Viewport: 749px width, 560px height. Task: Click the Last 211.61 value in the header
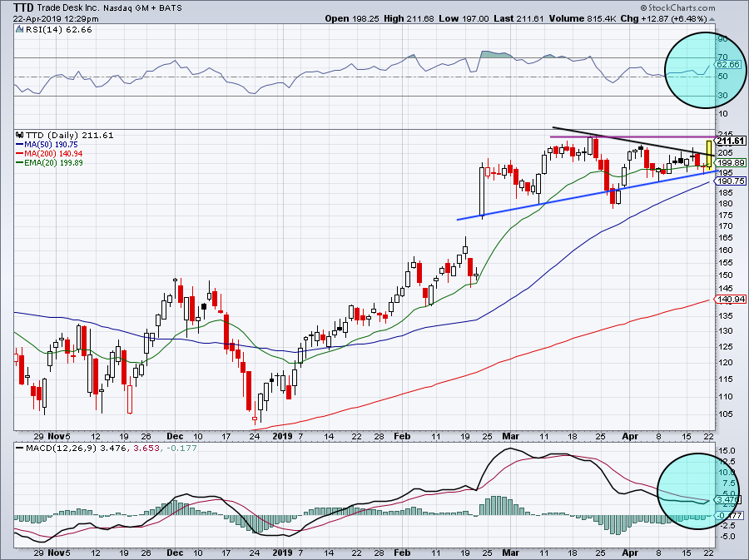[x=518, y=18]
